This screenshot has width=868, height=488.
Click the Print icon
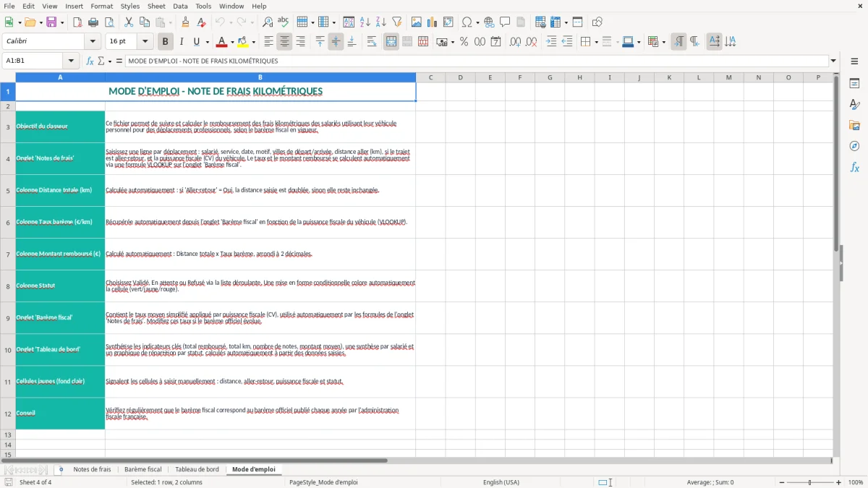coord(93,22)
